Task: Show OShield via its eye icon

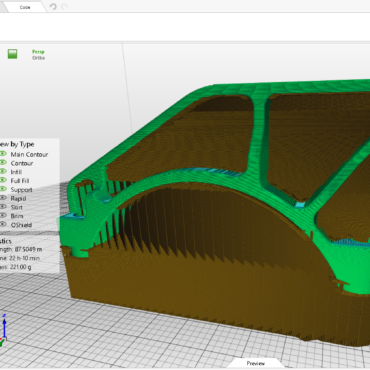Action: point(3,224)
